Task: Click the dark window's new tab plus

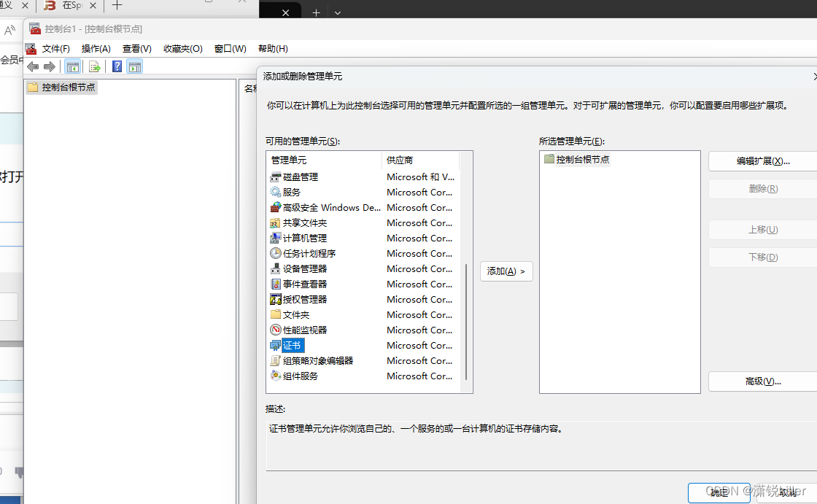Action: point(316,12)
